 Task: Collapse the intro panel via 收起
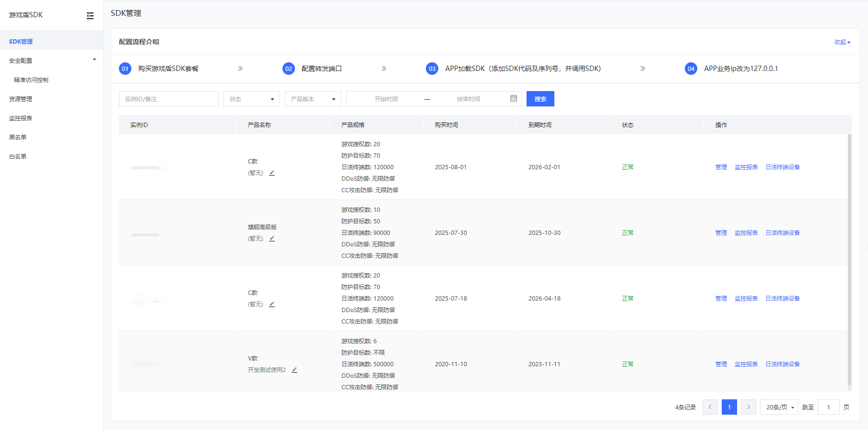point(842,42)
